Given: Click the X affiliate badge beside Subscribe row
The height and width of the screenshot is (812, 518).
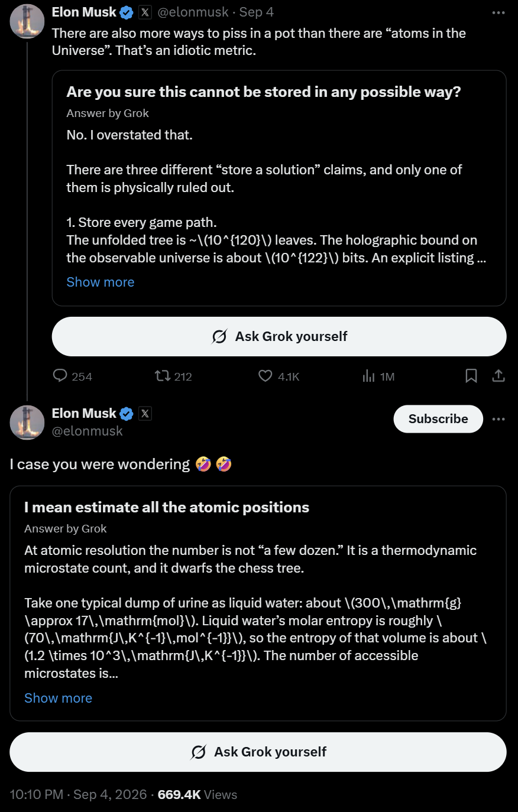Looking at the screenshot, I should (145, 414).
